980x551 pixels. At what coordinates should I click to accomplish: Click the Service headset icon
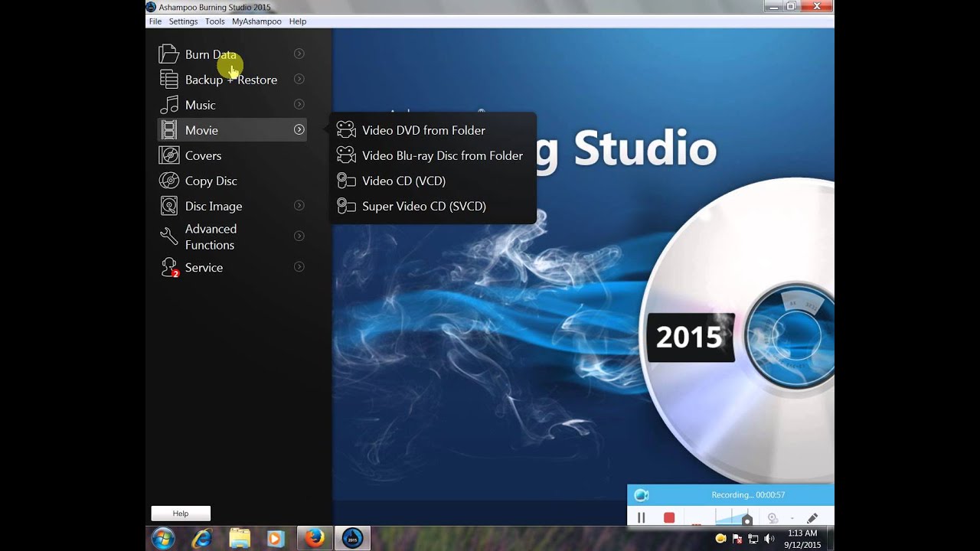pos(169,267)
